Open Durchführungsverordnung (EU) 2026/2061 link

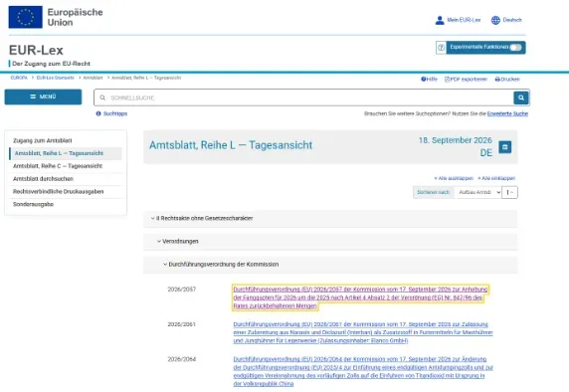point(363,332)
